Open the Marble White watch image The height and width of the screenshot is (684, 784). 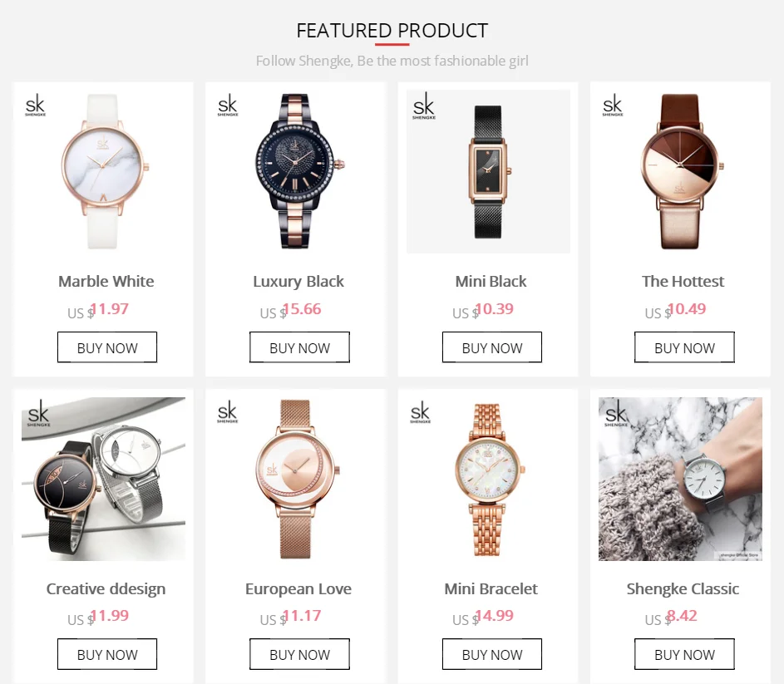pos(103,171)
